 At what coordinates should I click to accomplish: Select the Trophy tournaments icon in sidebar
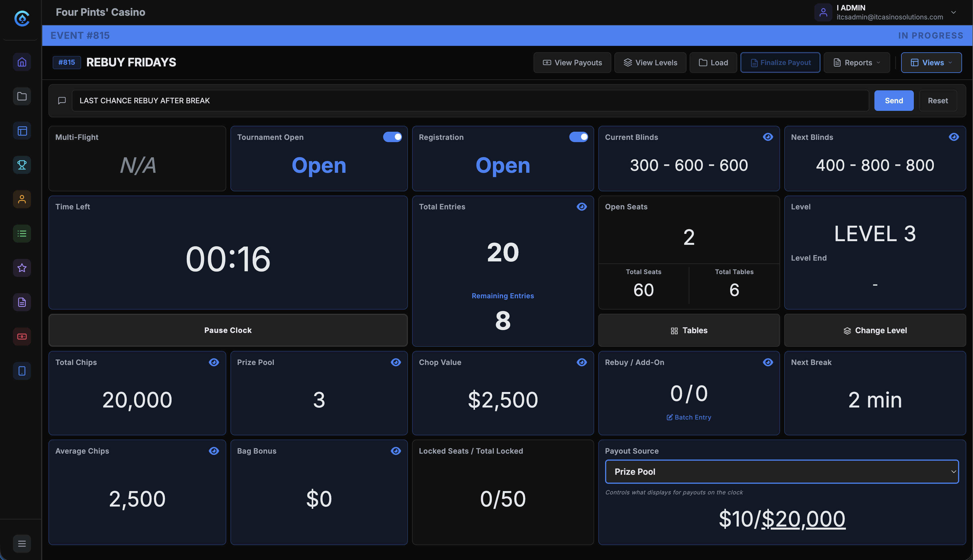point(22,165)
